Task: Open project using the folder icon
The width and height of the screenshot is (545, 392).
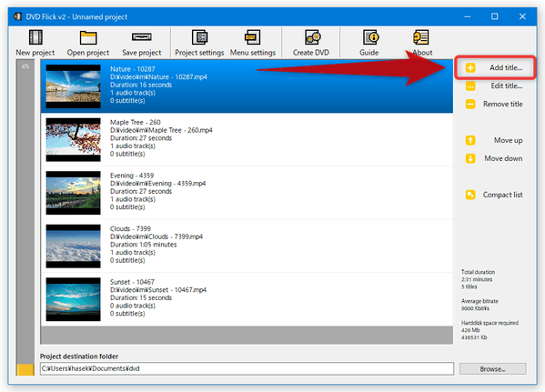Action: point(88,37)
